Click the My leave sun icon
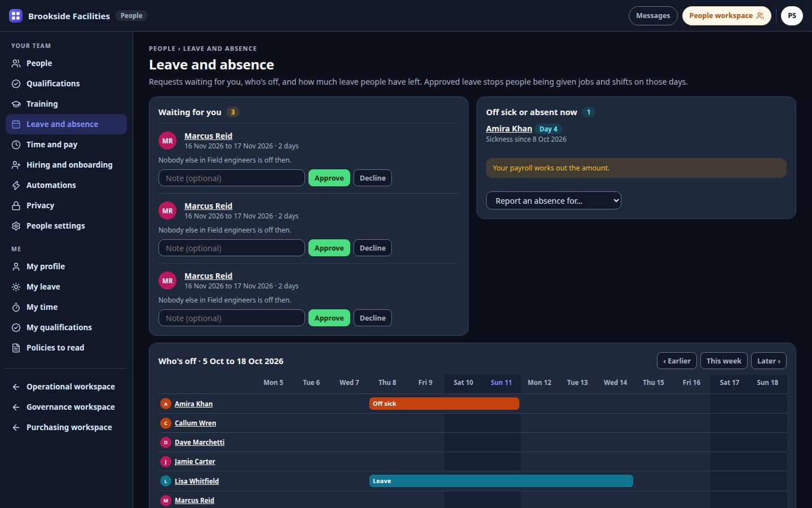812x508 pixels. (16, 287)
